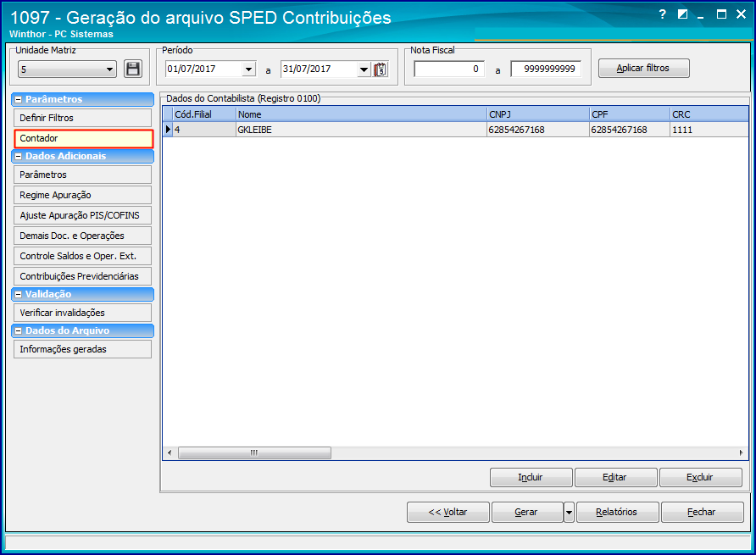Image resolution: width=756 pixels, height=555 pixels.
Task: Click the Relatórios button
Action: pos(618,512)
